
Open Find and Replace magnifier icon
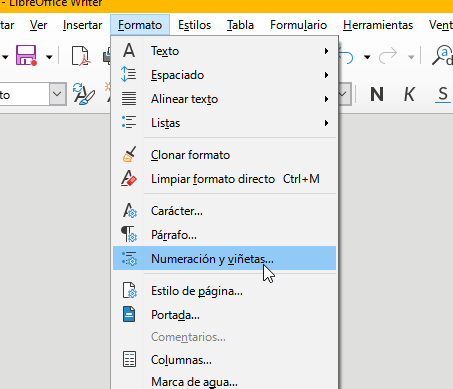tap(443, 55)
